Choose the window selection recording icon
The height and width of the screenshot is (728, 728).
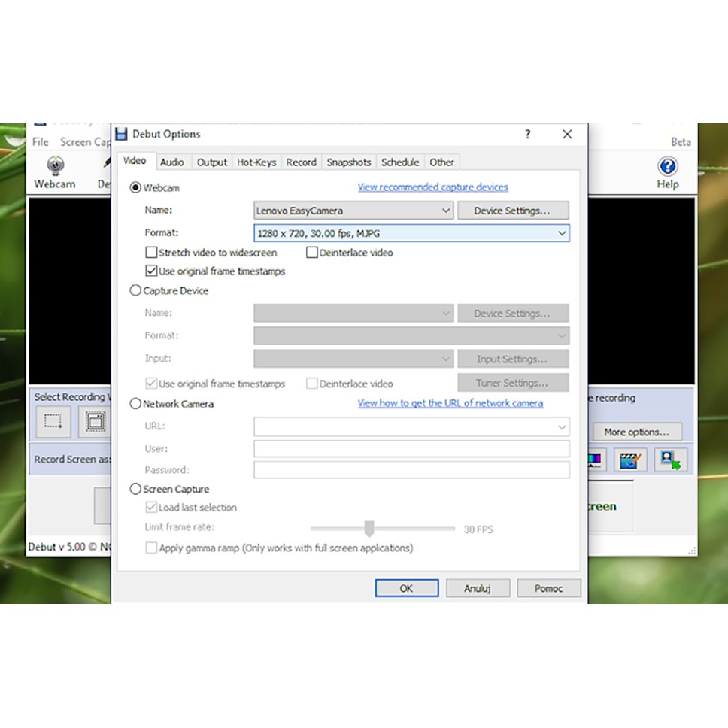coord(95,422)
